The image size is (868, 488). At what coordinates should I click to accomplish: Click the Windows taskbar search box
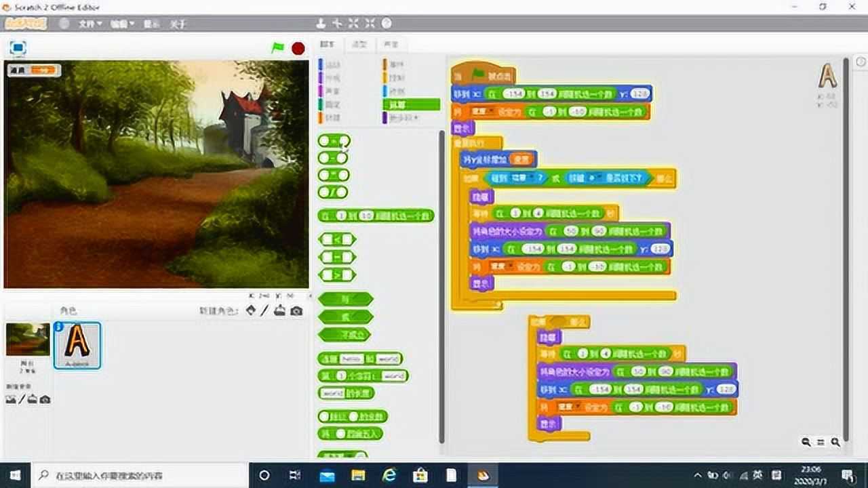coord(140,475)
